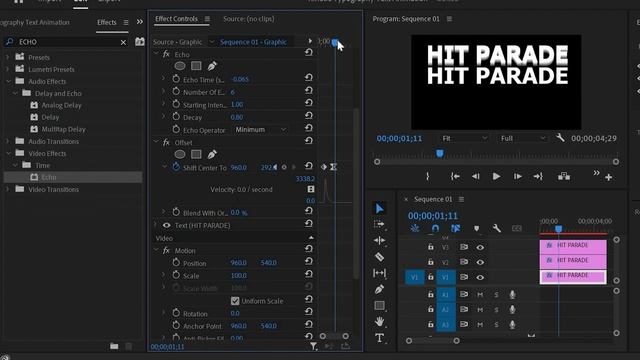
Task: Open Fit zoom level dropdown
Action: [x=464, y=138]
